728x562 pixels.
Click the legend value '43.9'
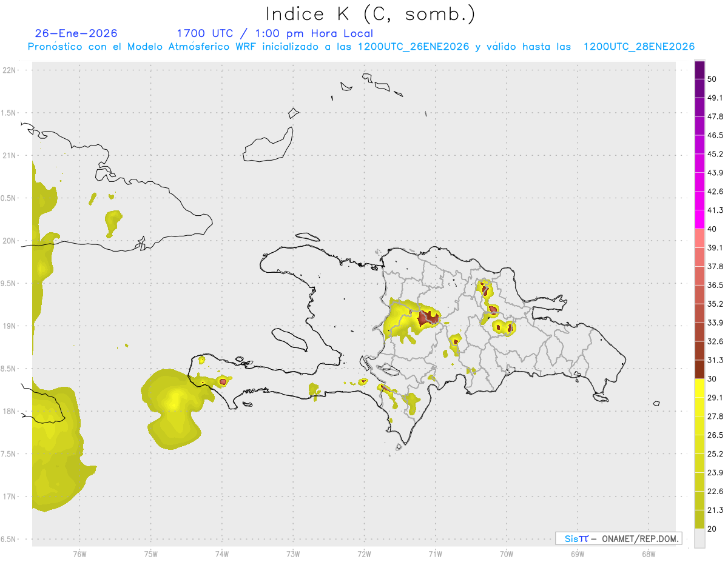click(x=715, y=173)
